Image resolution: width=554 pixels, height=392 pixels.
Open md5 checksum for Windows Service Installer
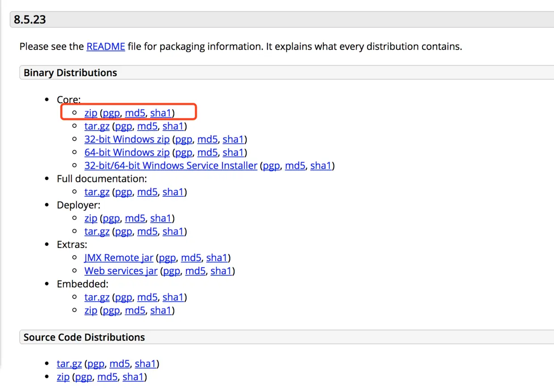pos(295,166)
